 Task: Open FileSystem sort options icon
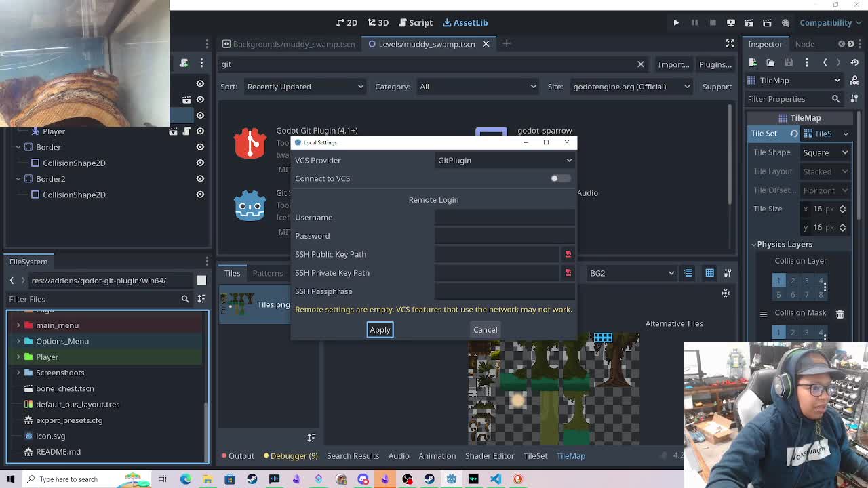point(201,299)
